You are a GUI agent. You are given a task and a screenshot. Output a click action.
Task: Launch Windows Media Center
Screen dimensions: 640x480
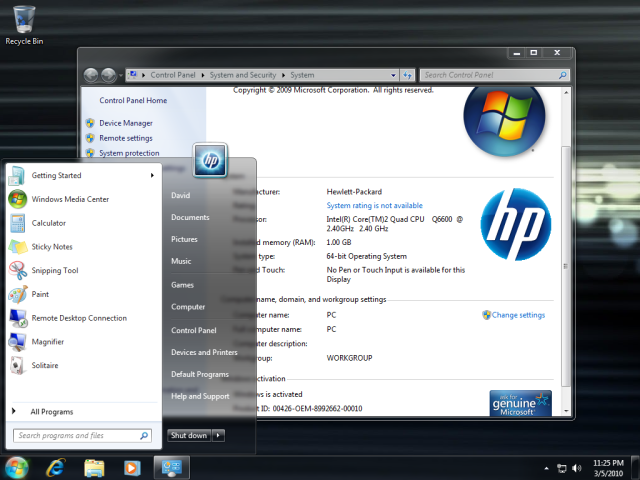click(x=82, y=199)
